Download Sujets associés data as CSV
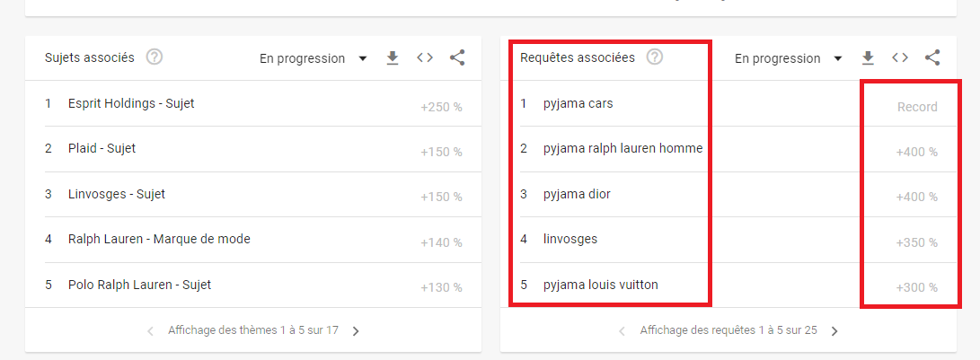This screenshot has width=980, height=360. (392, 58)
